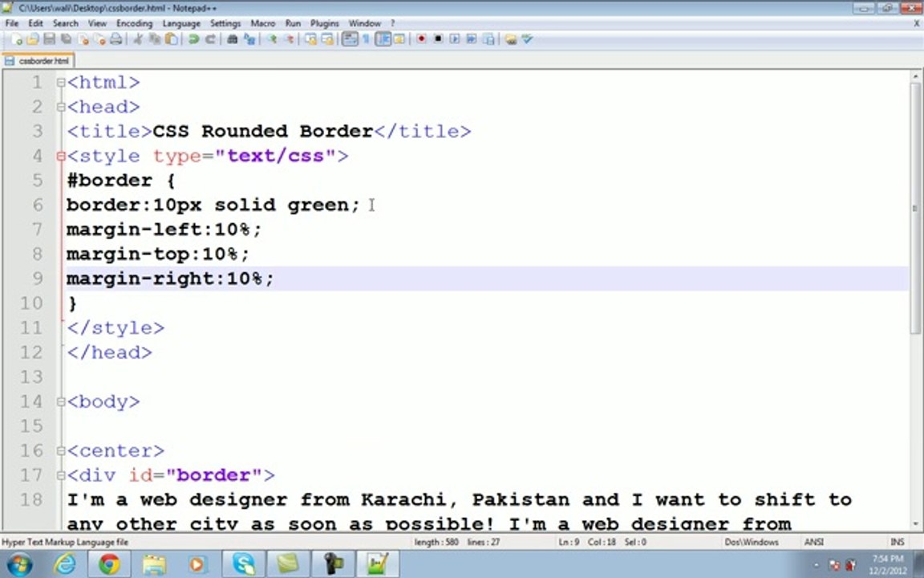Collapse the head tag fold on line 2

(x=61, y=108)
